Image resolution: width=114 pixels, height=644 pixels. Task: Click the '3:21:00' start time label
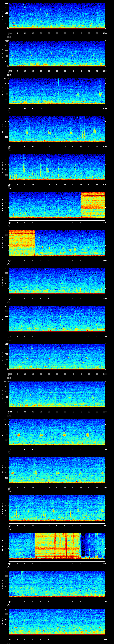coord(9,298)
